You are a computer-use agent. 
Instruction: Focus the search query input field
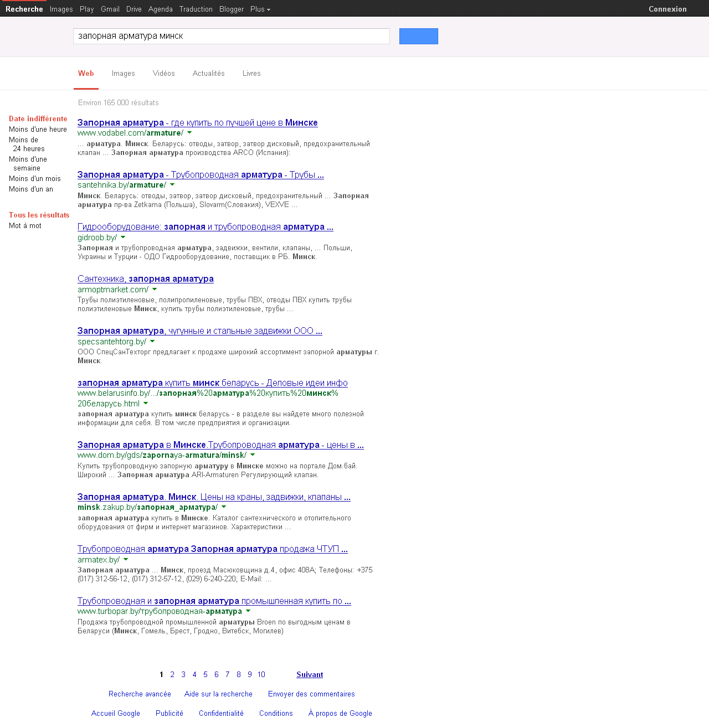pos(232,36)
